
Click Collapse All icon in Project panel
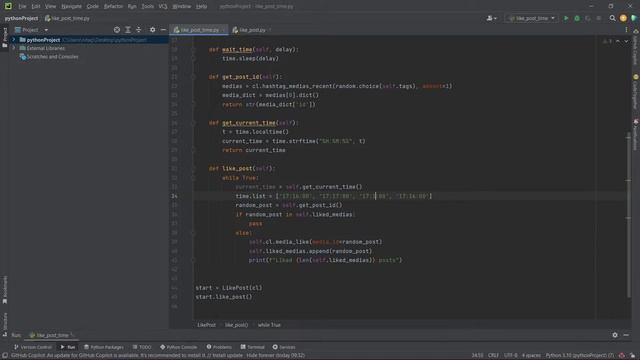pos(139,30)
